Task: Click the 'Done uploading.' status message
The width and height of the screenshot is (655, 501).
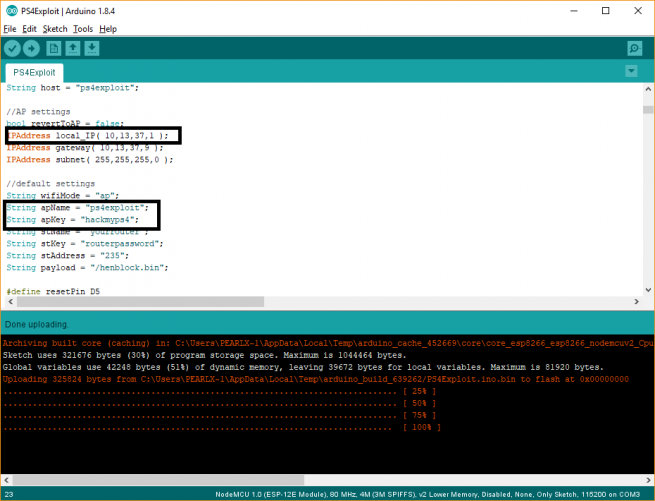Action: tap(37, 325)
